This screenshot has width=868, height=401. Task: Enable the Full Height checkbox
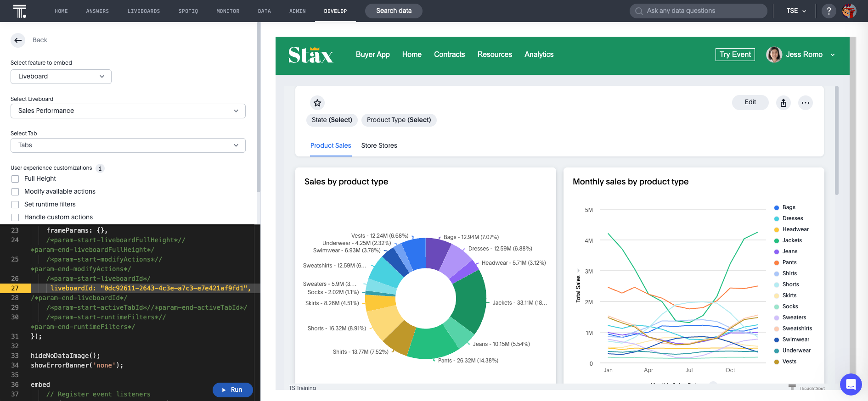(x=15, y=179)
